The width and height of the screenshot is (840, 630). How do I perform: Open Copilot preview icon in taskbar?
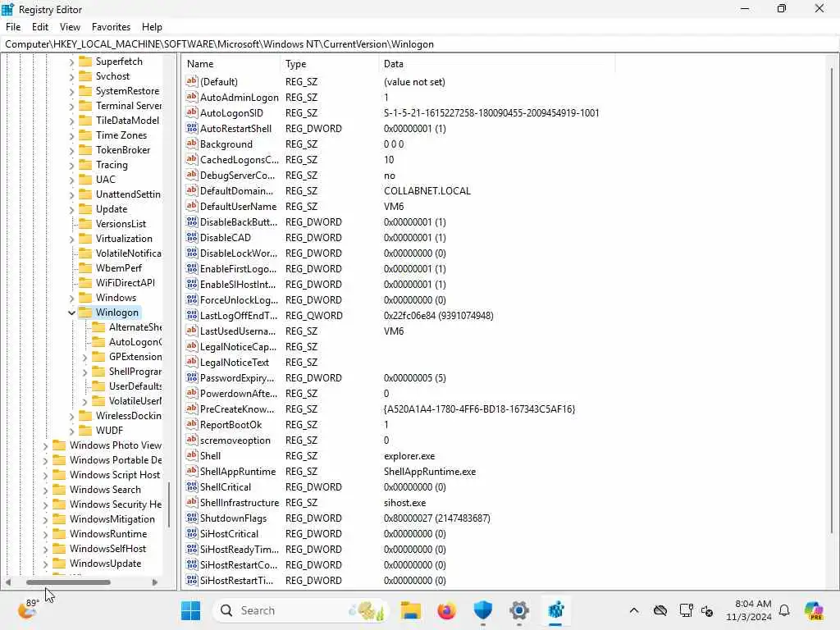[x=815, y=610]
